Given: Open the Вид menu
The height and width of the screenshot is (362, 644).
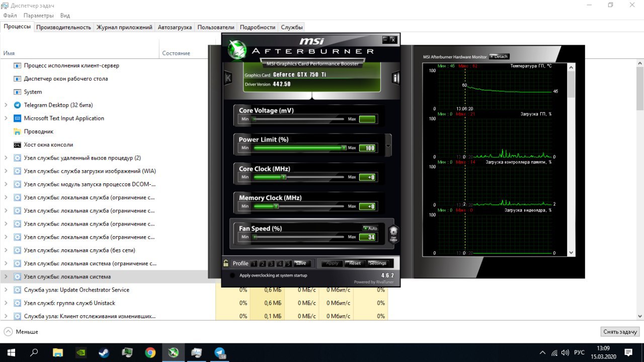Looking at the screenshot, I should pos(65,16).
